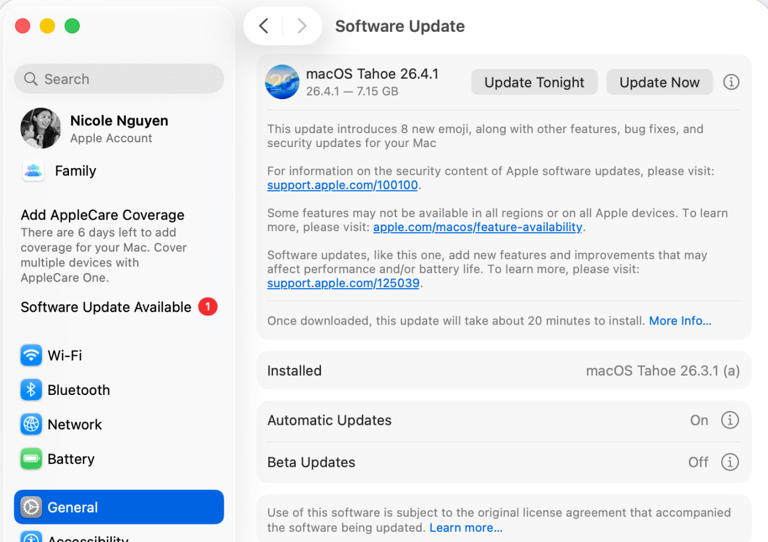Screen dimensions: 768x542
Task: Click the Beta Updates Off value
Action: point(698,462)
